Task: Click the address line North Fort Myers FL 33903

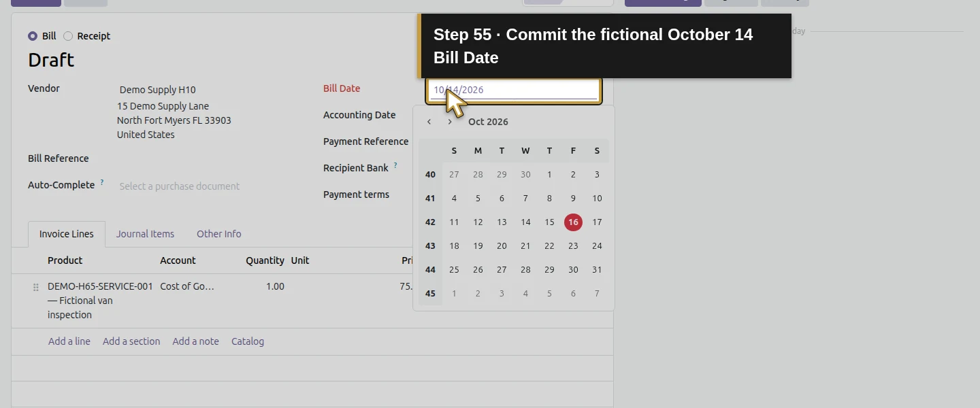Action: [174, 120]
